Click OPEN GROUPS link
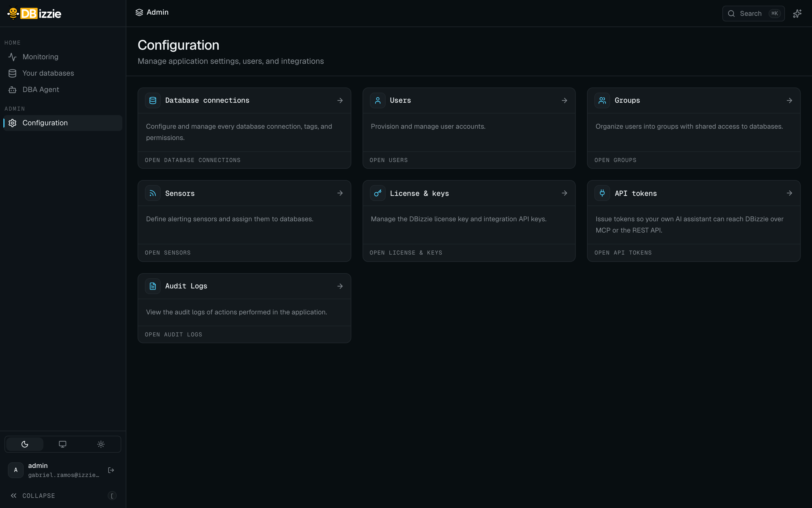812x508 pixels. (x=615, y=160)
